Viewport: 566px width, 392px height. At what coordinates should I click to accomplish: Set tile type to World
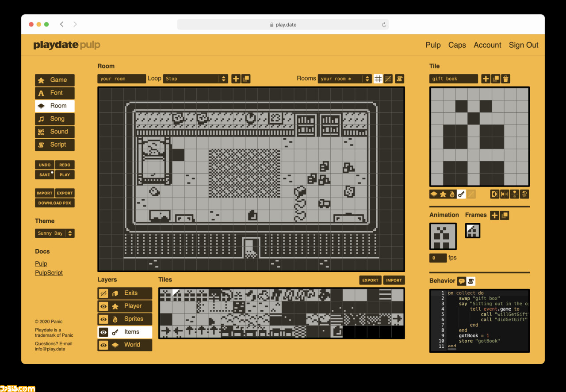(x=434, y=194)
